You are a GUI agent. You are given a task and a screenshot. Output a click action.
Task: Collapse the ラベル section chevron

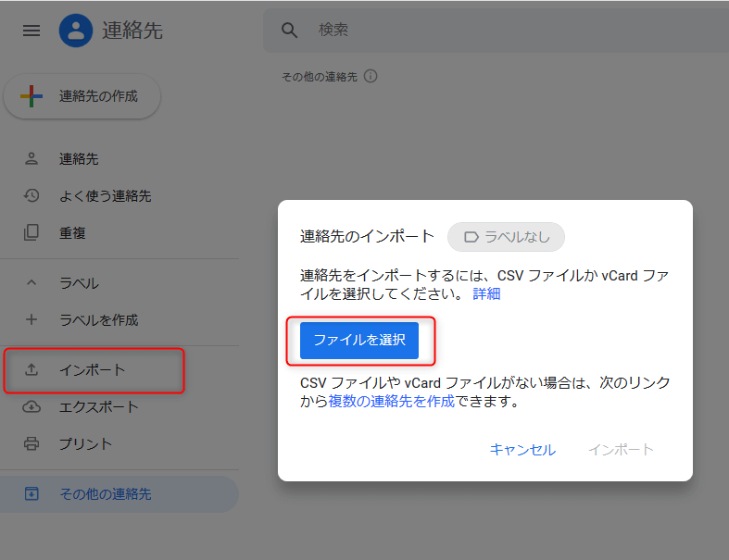(x=31, y=283)
